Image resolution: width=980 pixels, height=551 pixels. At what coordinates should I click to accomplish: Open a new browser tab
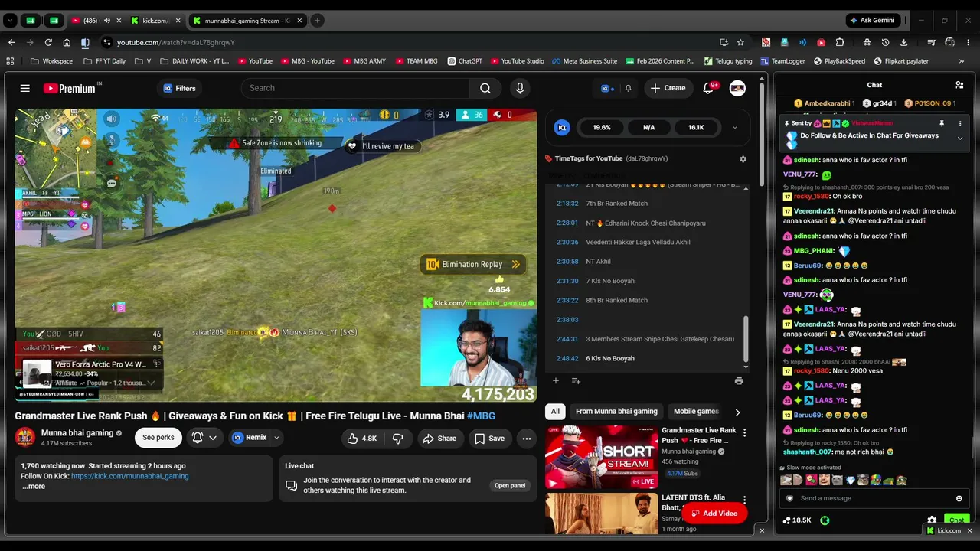[x=317, y=21]
